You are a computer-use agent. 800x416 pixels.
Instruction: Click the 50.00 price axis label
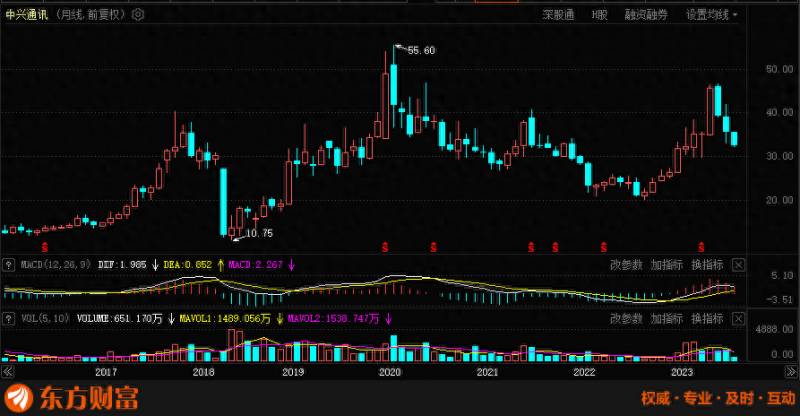pyautogui.click(x=780, y=69)
